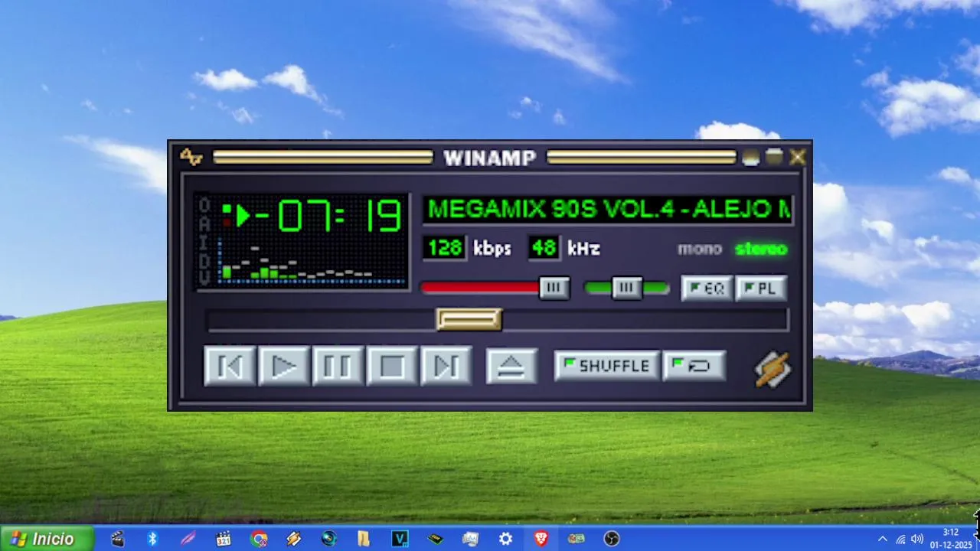Open Google Chrome from taskbar

(259, 539)
